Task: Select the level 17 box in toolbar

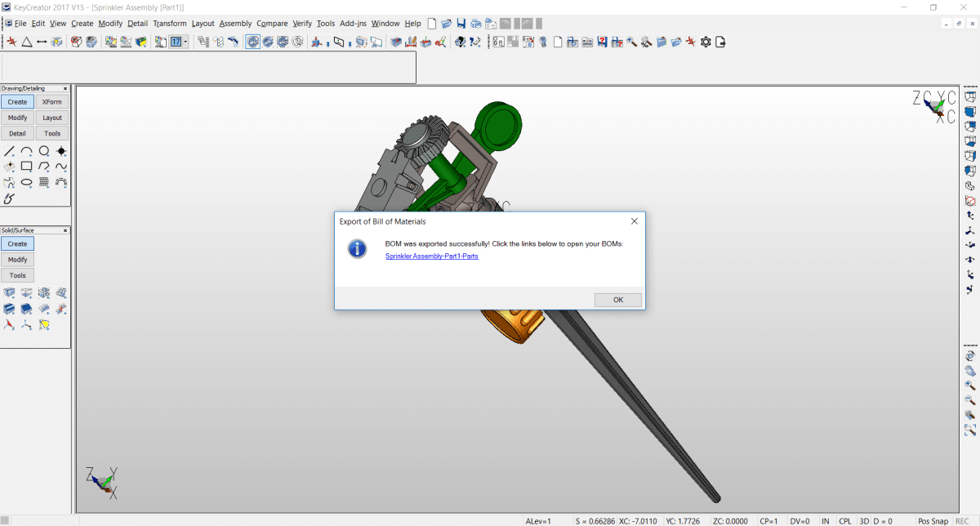Action: 175,42
